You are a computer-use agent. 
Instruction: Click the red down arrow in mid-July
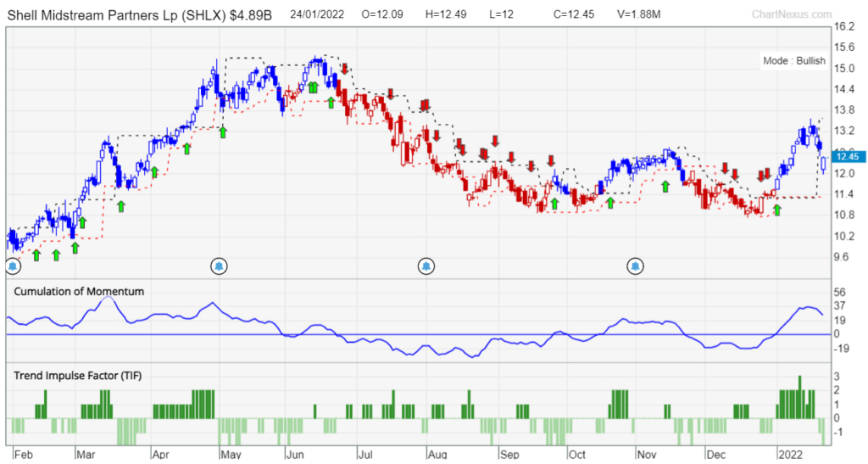pyautogui.click(x=390, y=93)
